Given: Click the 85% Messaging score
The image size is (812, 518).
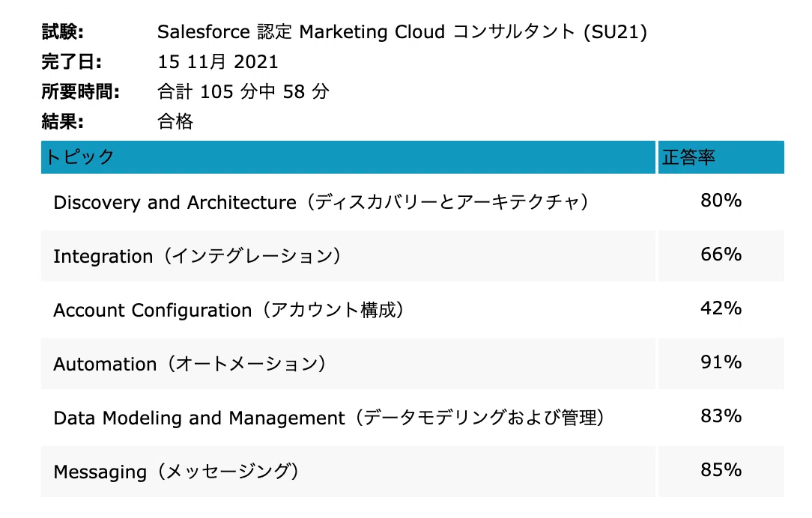Looking at the screenshot, I should [x=721, y=469].
